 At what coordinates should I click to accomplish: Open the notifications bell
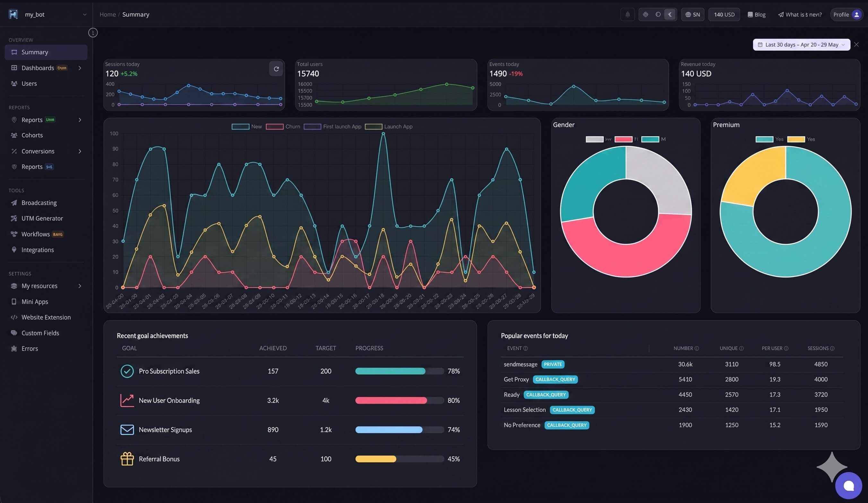(627, 14)
